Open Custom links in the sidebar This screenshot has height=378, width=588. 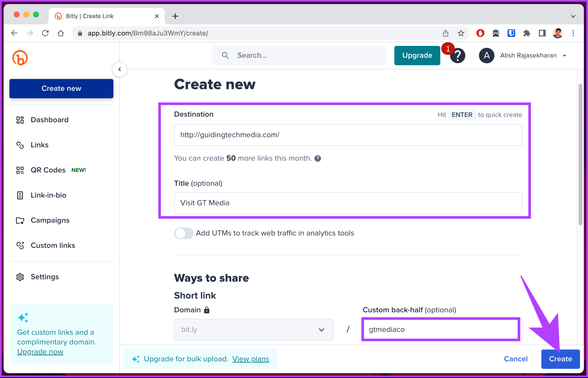(x=53, y=245)
